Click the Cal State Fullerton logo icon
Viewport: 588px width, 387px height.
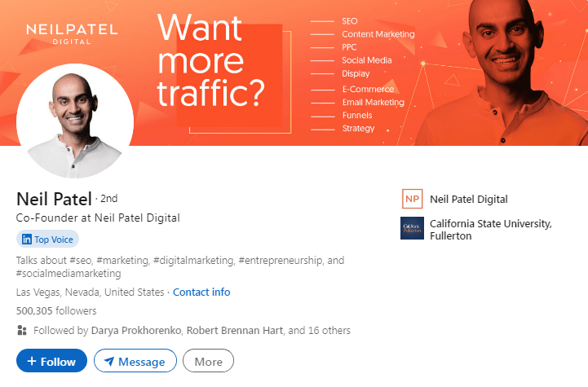click(412, 229)
